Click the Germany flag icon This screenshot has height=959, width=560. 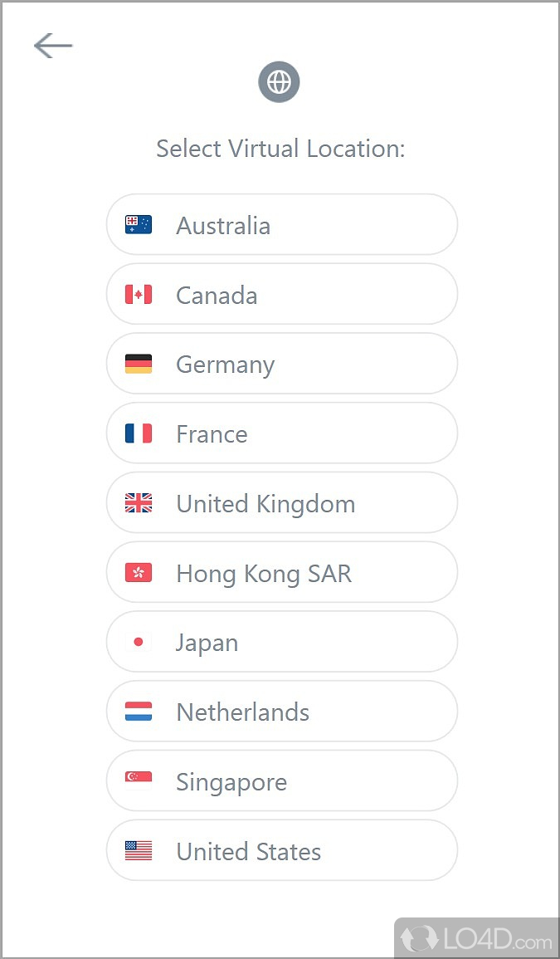[139, 364]
